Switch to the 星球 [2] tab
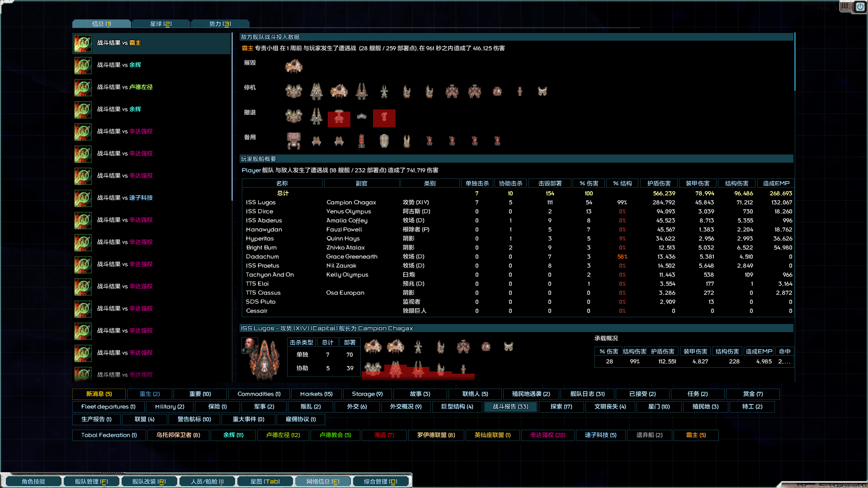The height and width of the screenshot is (488, 868). tap(160, 24)
